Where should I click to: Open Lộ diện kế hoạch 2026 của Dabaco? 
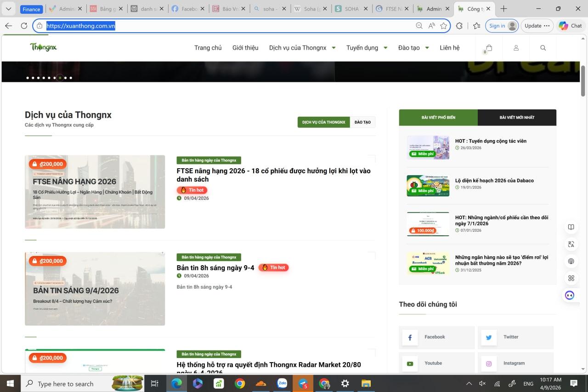click(494, 181)
